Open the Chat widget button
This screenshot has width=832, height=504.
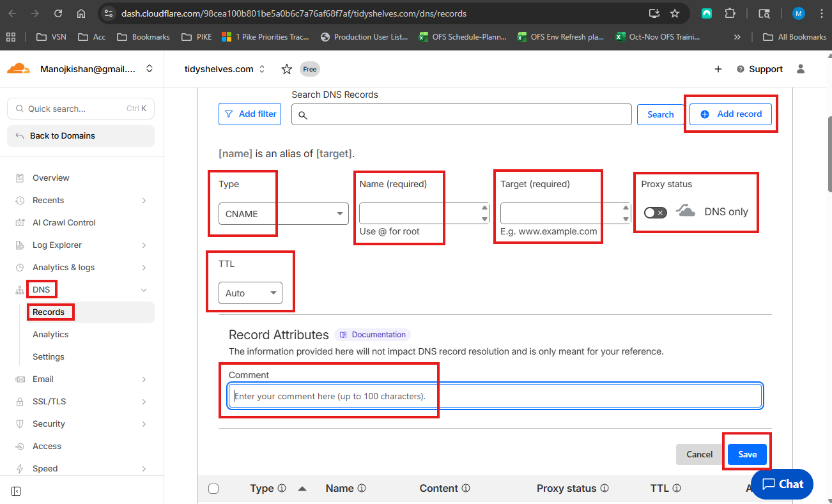782,484
